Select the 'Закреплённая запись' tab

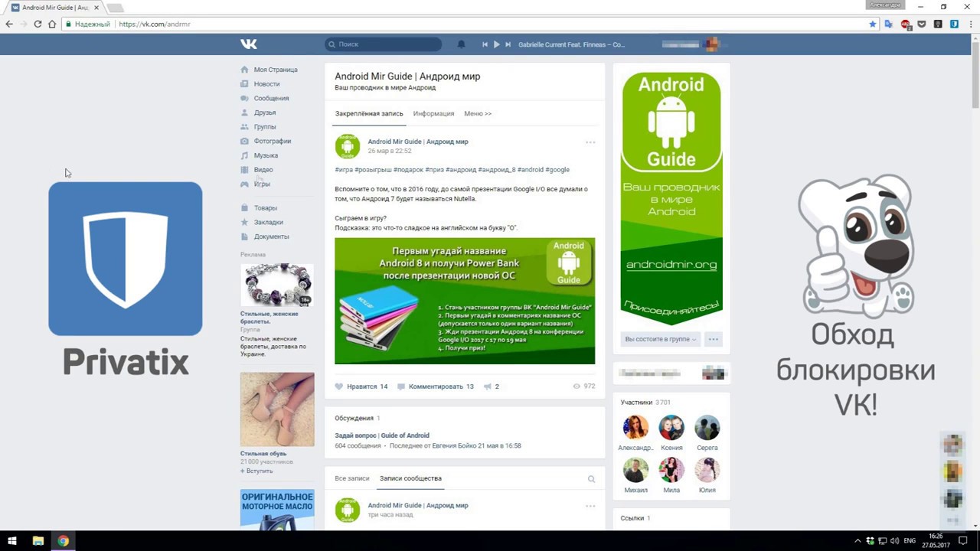(x=369, y=114)
